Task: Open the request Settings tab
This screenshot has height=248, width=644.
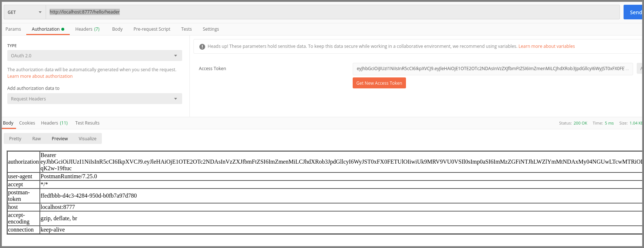Action: click(x=211, y=29)
